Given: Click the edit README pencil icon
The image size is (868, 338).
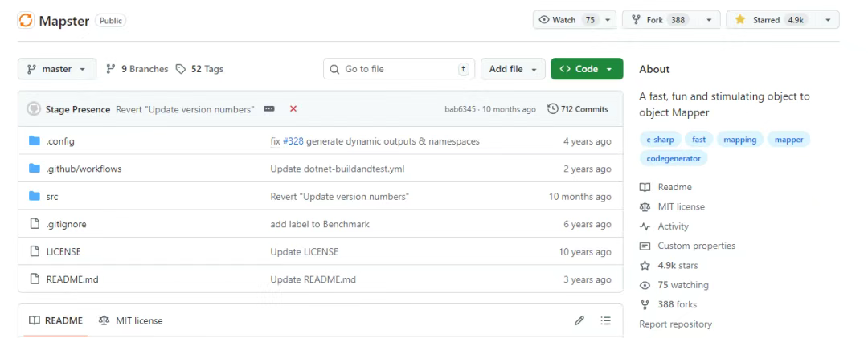Looking at the screenshot, I should pos(579,320).
